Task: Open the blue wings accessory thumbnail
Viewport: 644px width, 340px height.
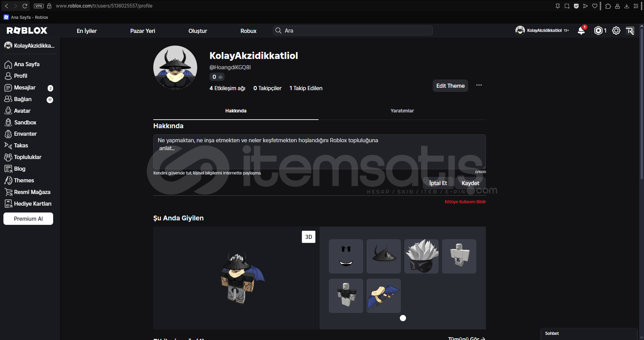Action: tap(384, 296)
